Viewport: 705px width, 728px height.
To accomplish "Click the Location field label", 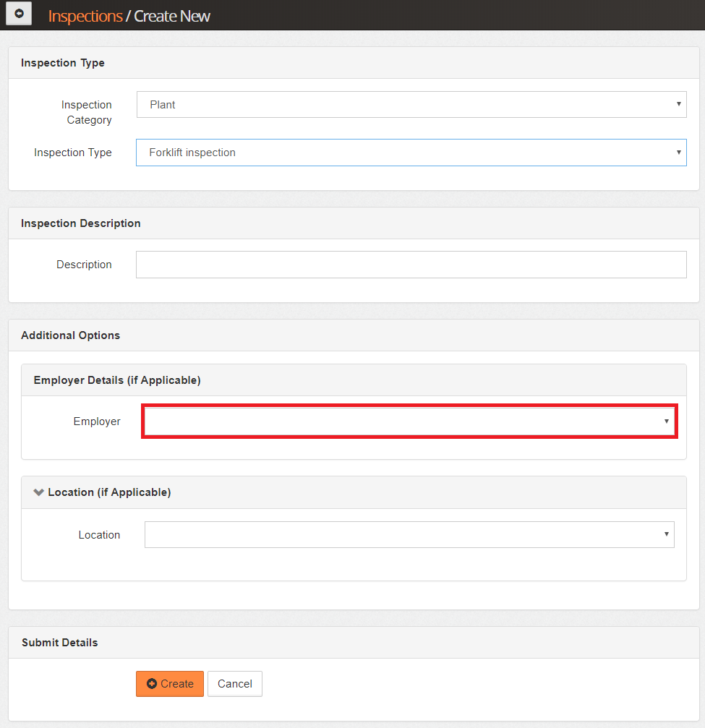I will click(x=99, y=535).
